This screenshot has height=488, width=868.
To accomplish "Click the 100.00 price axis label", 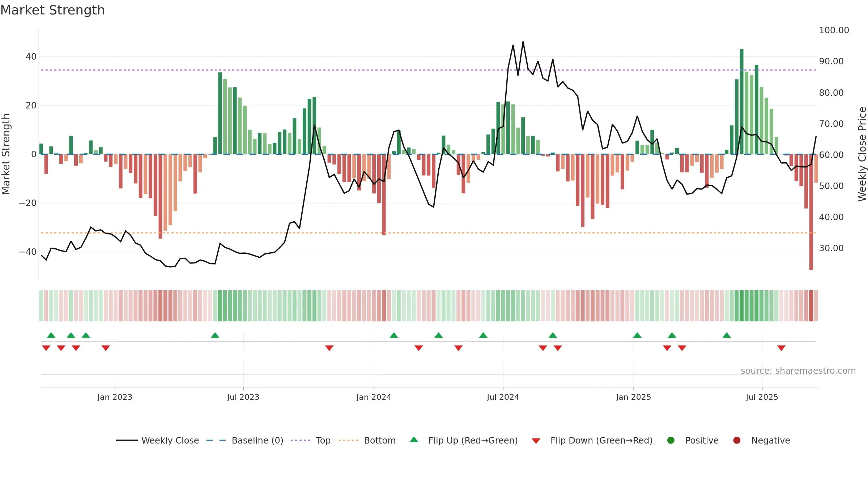I will 834,30.
